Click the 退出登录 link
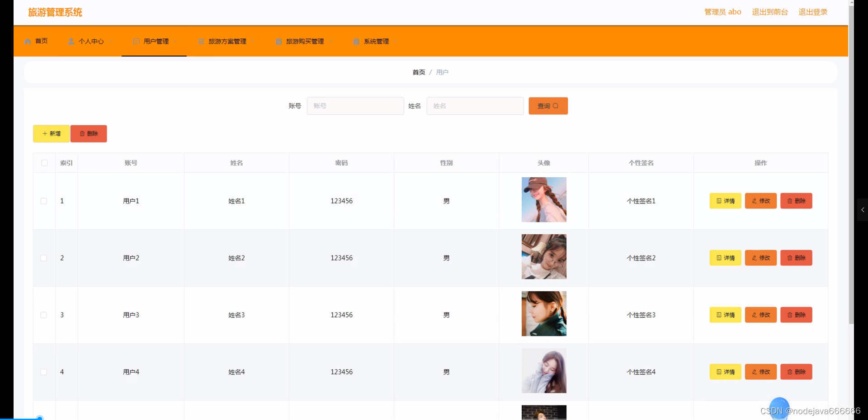Viewport: 868px width, 420px height. pyautogui.click(x=813, y=12)
